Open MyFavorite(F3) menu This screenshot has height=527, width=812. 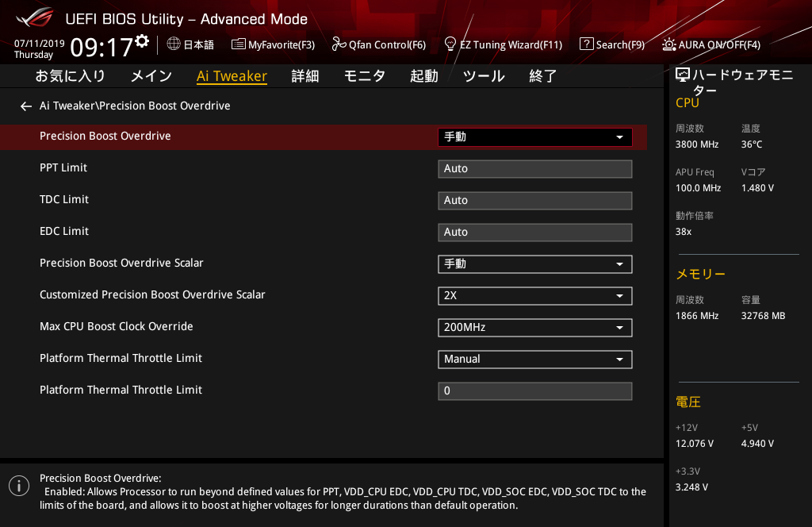(x=274, y=44)
